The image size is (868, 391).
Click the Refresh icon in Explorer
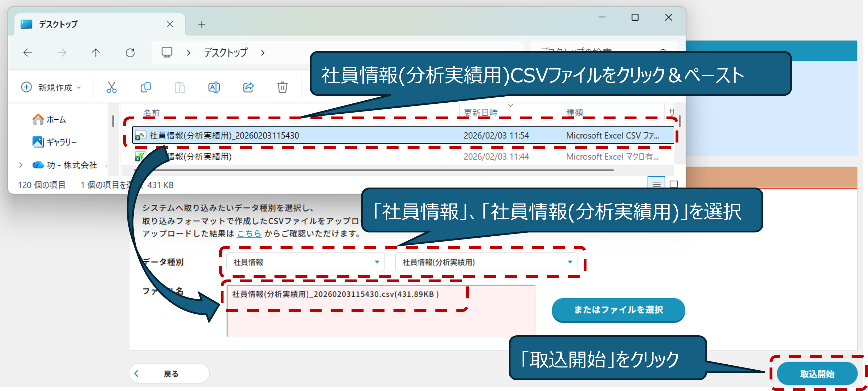(130, 52)
